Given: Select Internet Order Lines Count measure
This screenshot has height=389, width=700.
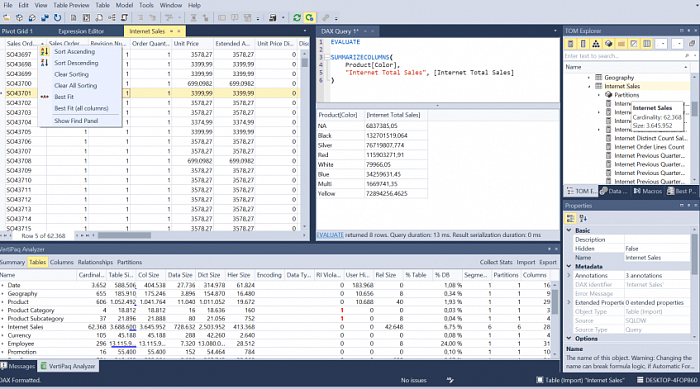Looking at the screenshot, I should 649,147.
